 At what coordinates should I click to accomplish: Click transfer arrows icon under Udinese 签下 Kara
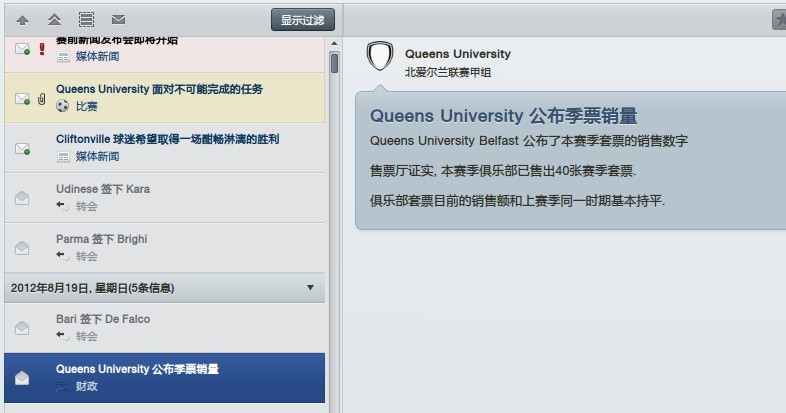[63, 206]
